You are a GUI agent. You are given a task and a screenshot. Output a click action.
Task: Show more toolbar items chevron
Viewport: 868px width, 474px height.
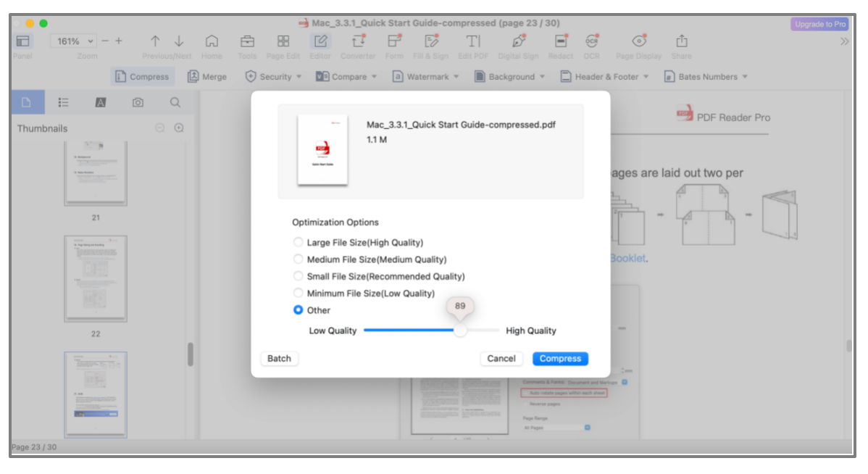coord(844,41)
